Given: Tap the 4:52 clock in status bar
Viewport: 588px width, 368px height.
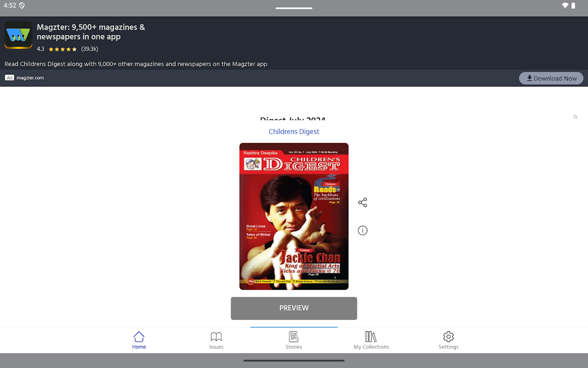Looking at the screenshot, I should (10, 6).
